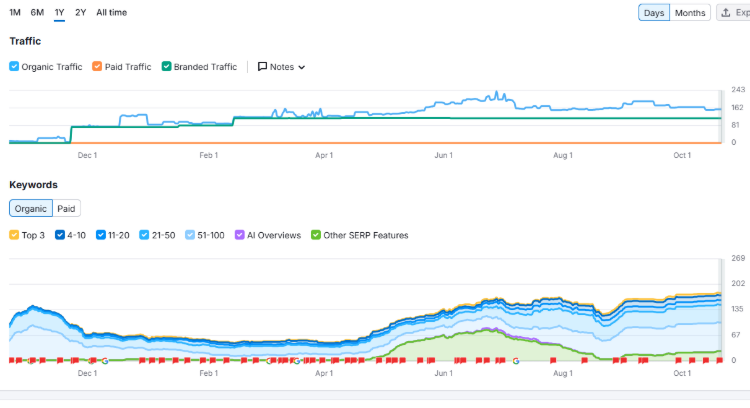Uncheck the Top 3 keywords checkbox
Screen dimensions: 750x408
(x=14, y=235)
